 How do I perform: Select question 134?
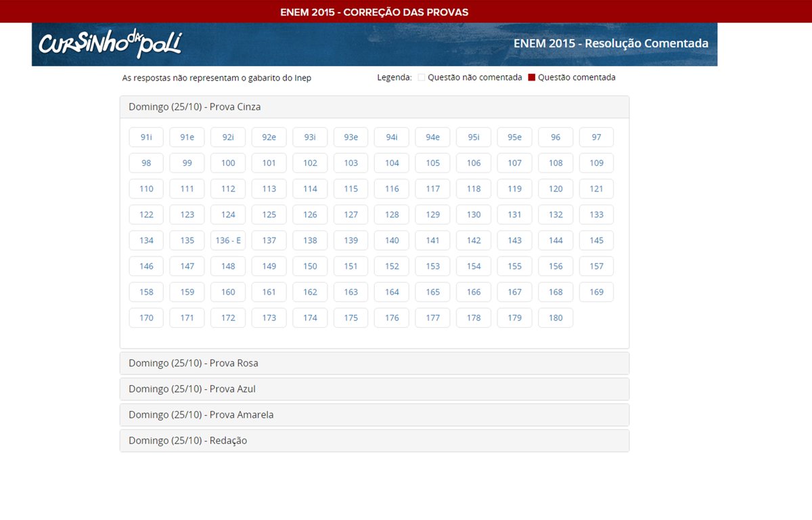point(146,240)
